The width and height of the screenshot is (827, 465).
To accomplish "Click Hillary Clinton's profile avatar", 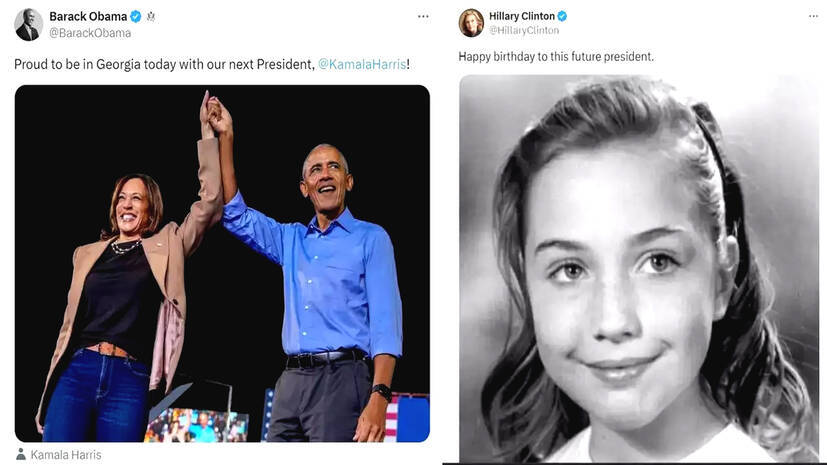I will pos(471,23).
